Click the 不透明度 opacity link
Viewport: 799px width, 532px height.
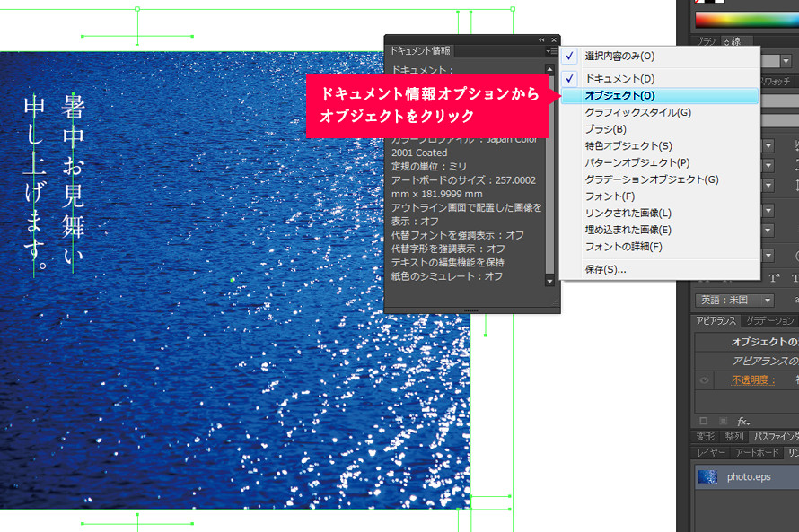click(x=753, y=380)
